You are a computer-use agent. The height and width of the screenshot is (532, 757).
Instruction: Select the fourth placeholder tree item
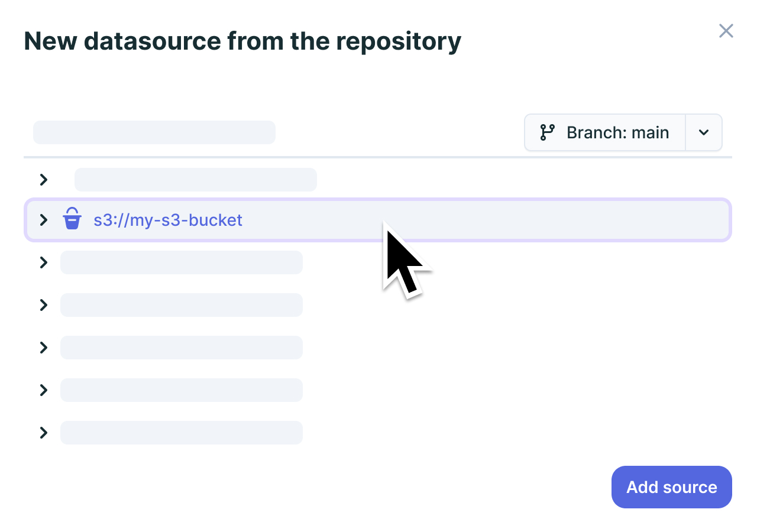click(182, 348)
